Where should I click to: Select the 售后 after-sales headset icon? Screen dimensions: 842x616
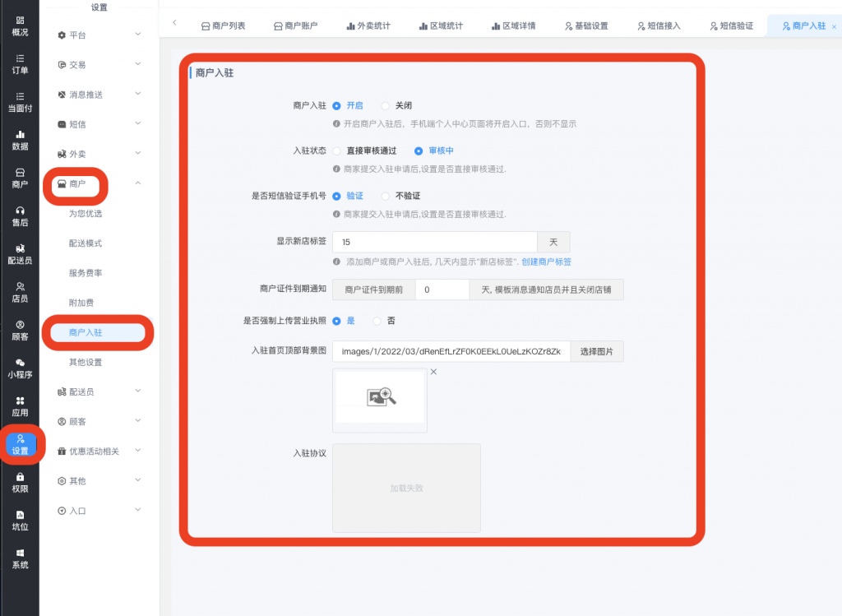20,215
